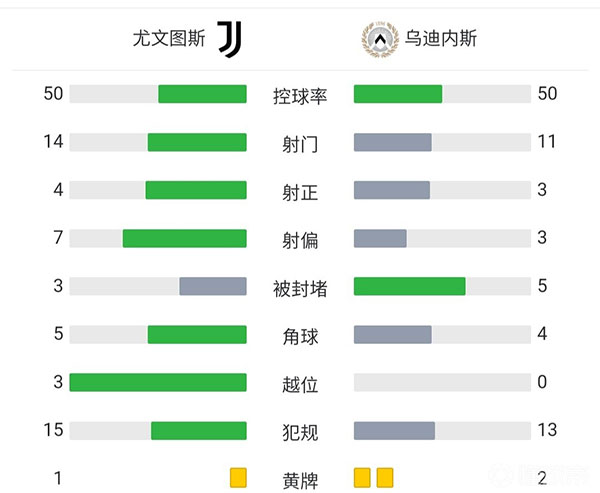Image resolution: width=600 pixels, height=493 pixels.
Task: Click Juventus's full green 越位 bar
Action: click(158, 382)
